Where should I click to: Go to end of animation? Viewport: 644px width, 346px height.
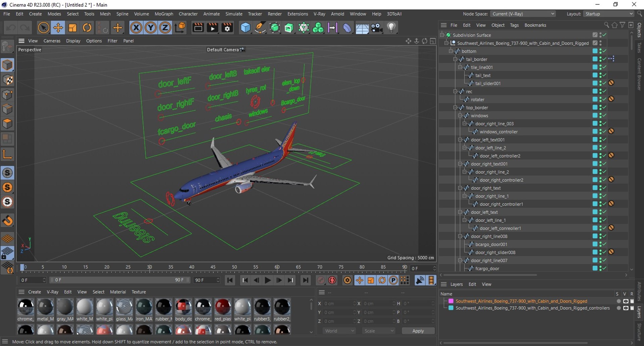[305, 280]
